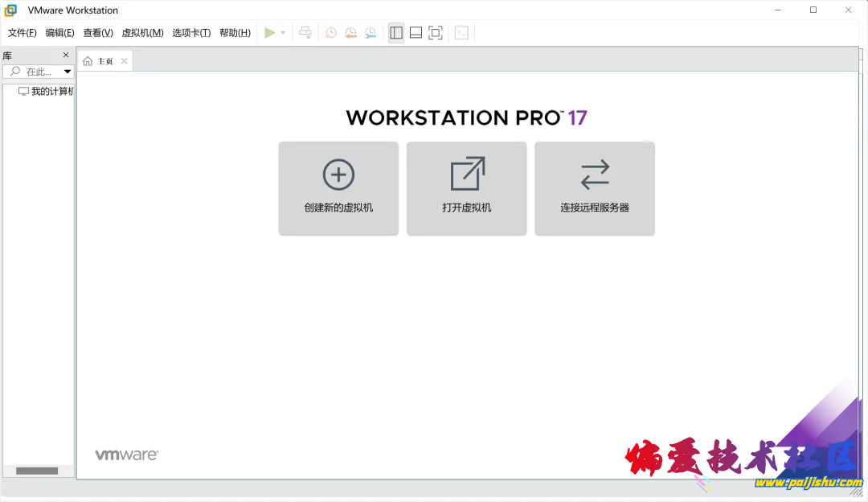Screen dimensions: 868x502
Task: Click the console view terminal icon
Action: (x=461, y=33)
